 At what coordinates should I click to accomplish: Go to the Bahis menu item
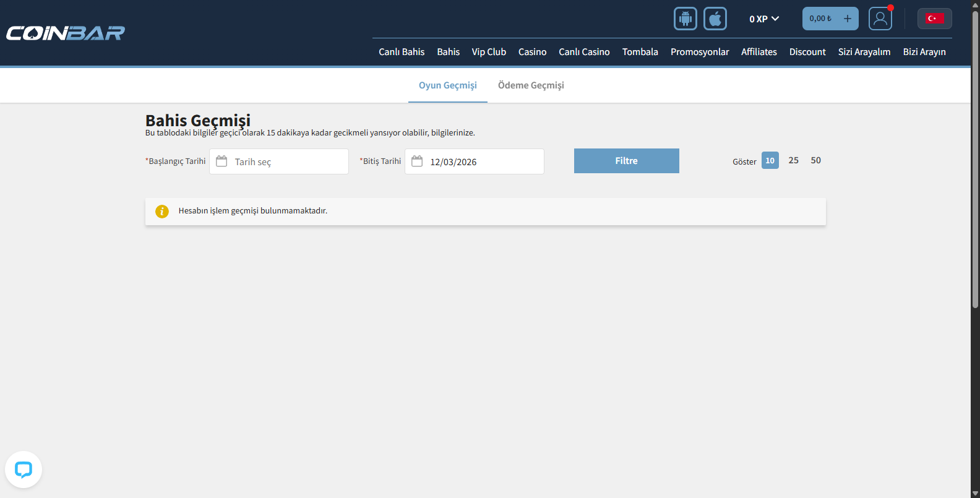pyautogui.click(x=449, y=52)
